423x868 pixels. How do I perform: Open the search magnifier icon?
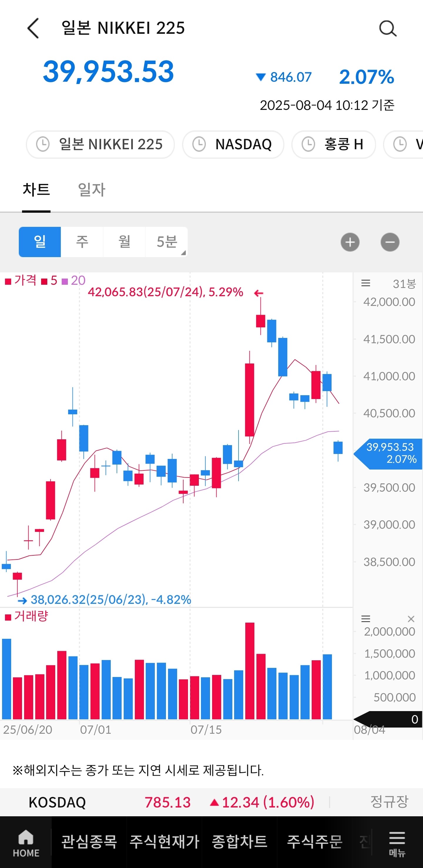pos(388,29)
